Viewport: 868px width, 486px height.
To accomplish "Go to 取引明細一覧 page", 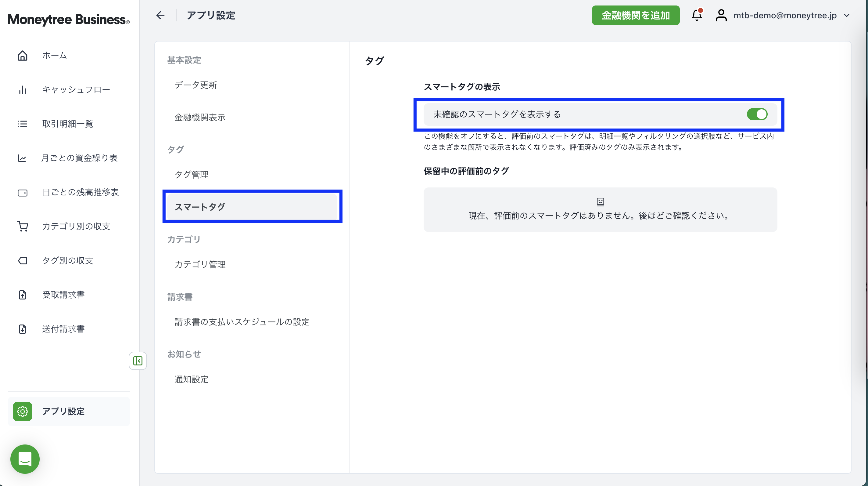I will 67,124.
